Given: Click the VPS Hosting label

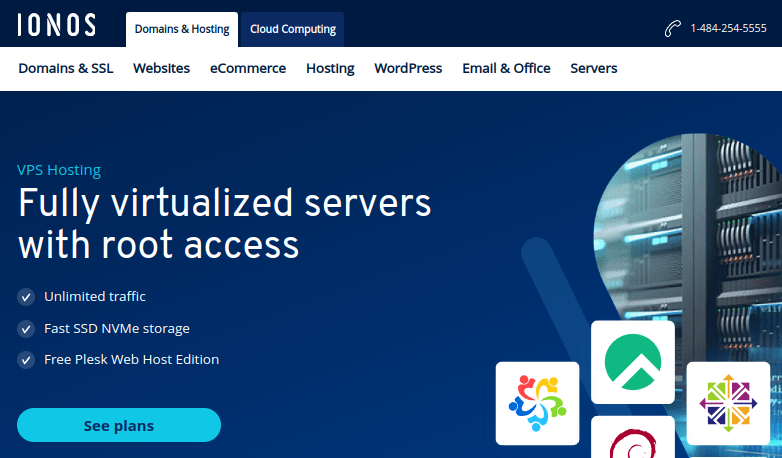Looking at the screenshot, I should coord(59,170).
